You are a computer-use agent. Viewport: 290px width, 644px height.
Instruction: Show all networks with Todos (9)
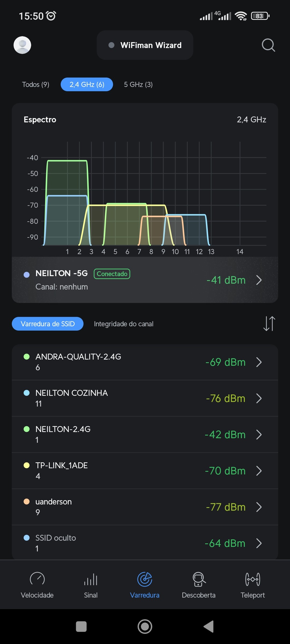(x=36, y=85)
